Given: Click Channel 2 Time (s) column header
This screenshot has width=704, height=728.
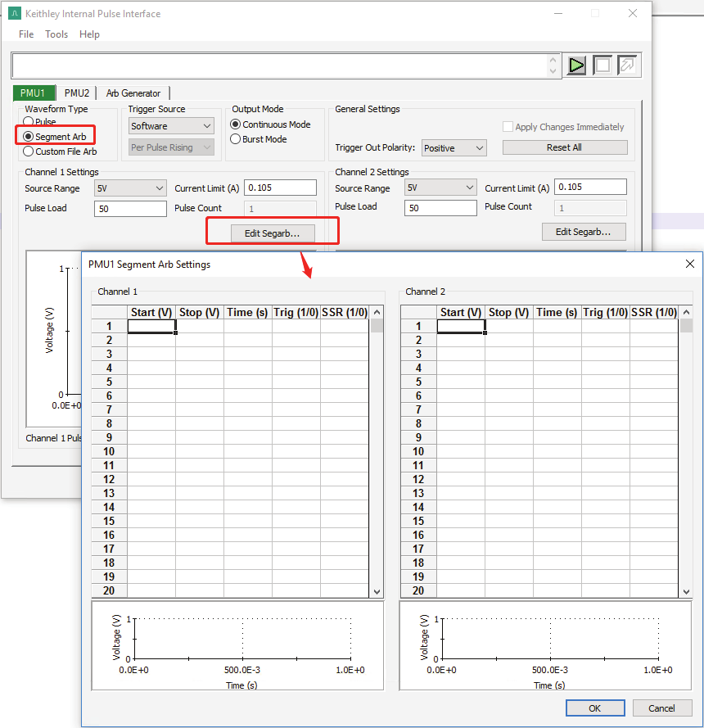Looking at the screenshot, I should tap(557, 313).
